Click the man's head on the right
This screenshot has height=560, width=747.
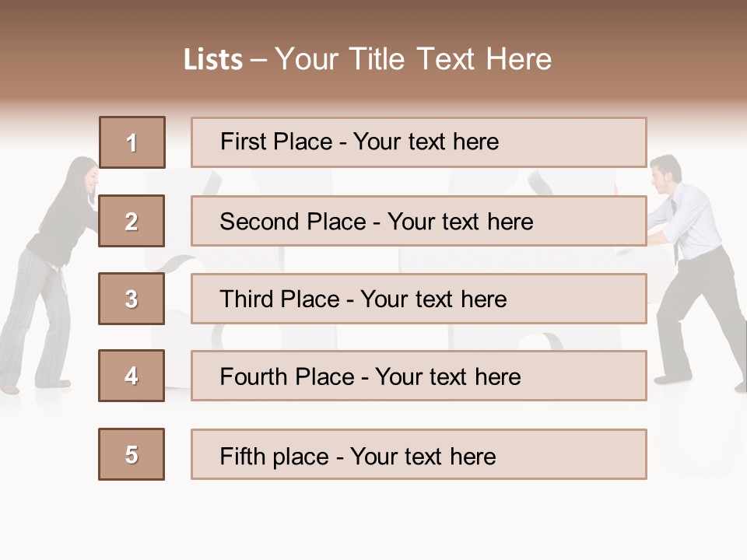pyautogui.click(x=665, y=173)
